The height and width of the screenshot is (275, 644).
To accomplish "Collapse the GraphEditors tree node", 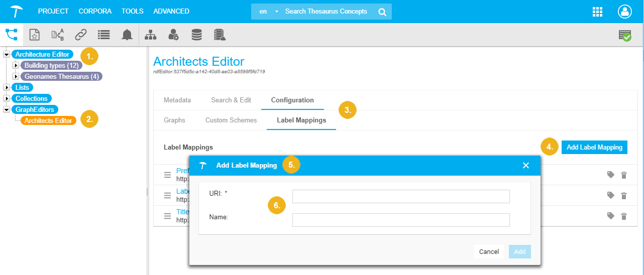I will pyautogui.click(x=7, y=109).
